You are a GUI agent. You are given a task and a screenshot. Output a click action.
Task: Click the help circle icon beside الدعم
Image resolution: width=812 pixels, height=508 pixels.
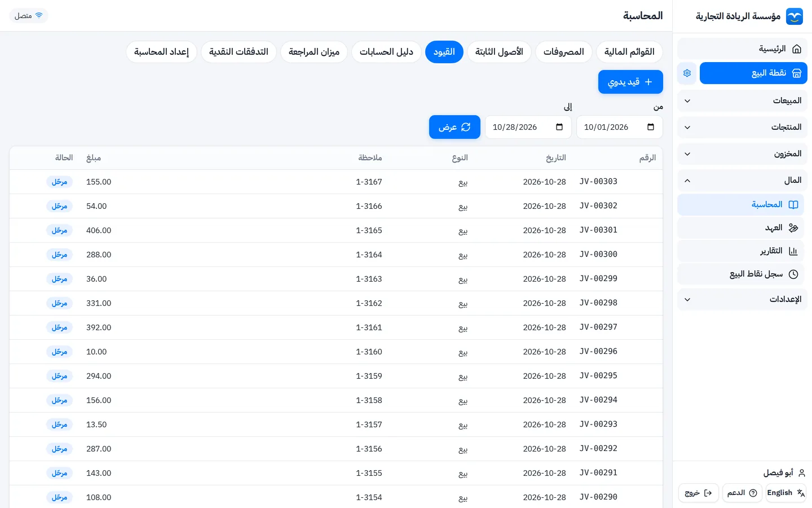click(x=753, y=493)
